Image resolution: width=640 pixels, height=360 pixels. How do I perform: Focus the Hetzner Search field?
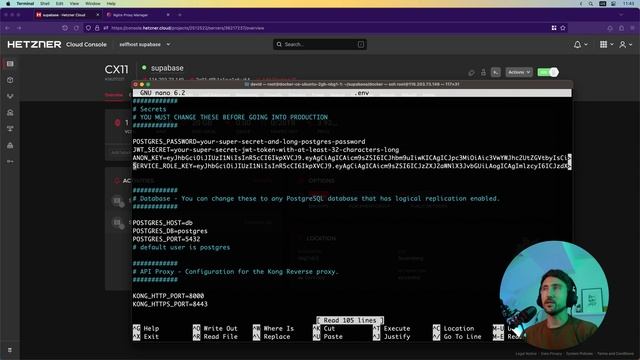pos(320,44)
